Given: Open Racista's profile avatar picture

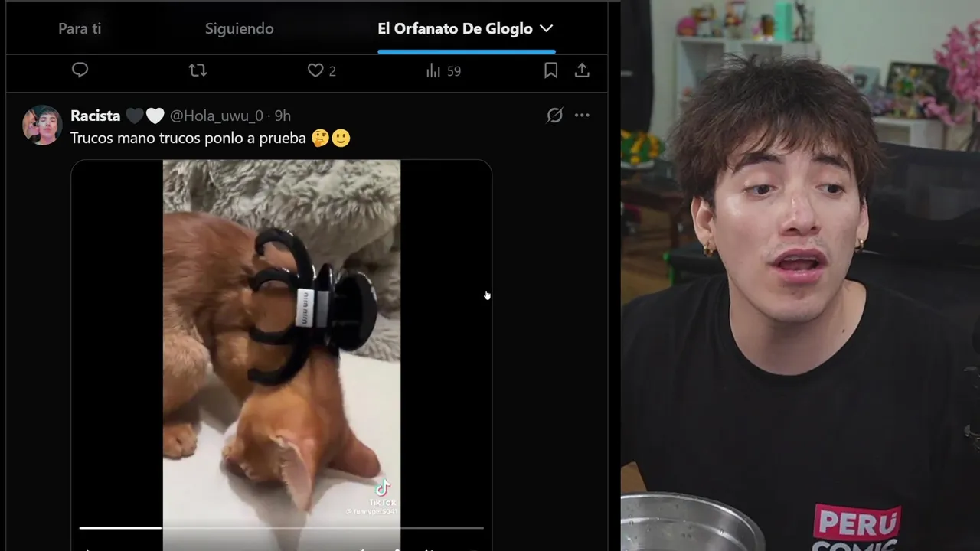Looking at the screenshot, I should 42,125.
